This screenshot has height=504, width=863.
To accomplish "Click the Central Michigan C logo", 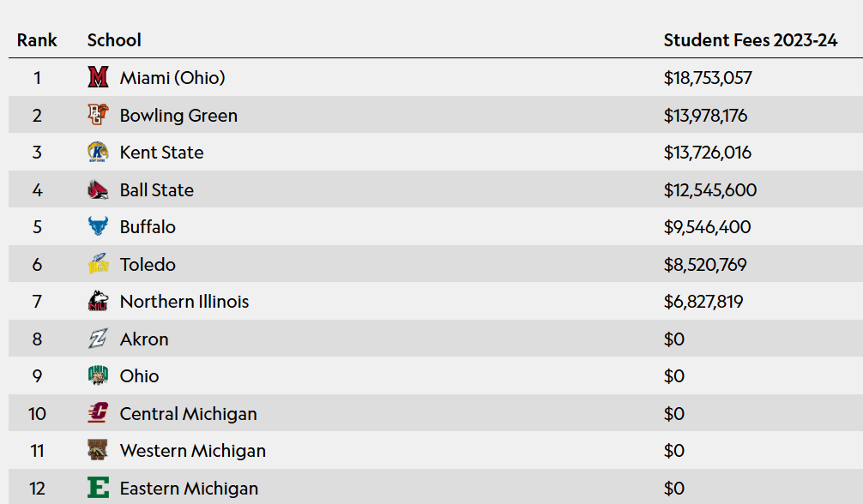I will 98,412.
